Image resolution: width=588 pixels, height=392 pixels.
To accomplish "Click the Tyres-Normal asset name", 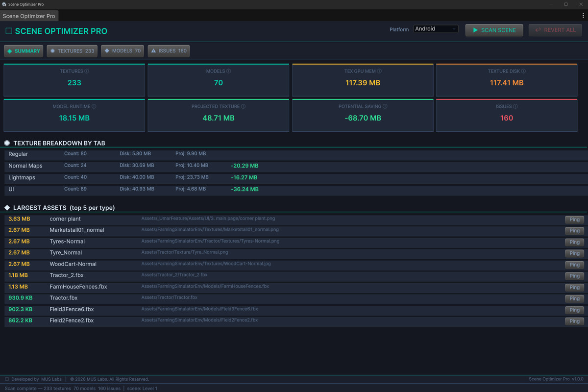I will point(67,242).
